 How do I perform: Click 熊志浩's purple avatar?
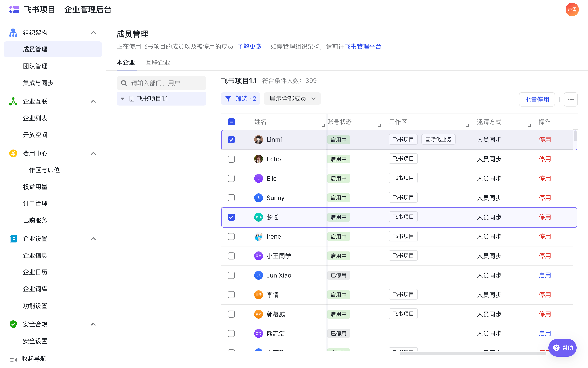click(x=258, y=333)
